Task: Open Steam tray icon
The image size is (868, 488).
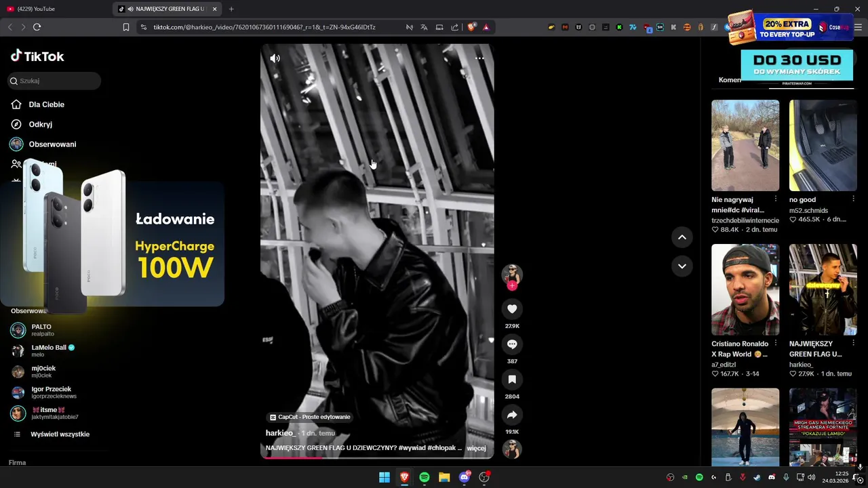Action: click(757, 477)
